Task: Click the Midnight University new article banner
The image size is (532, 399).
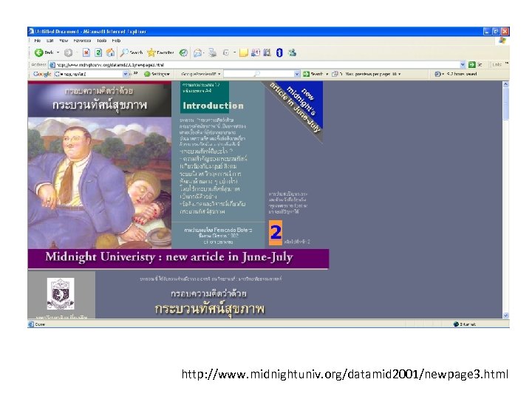Action: [178, 259]
